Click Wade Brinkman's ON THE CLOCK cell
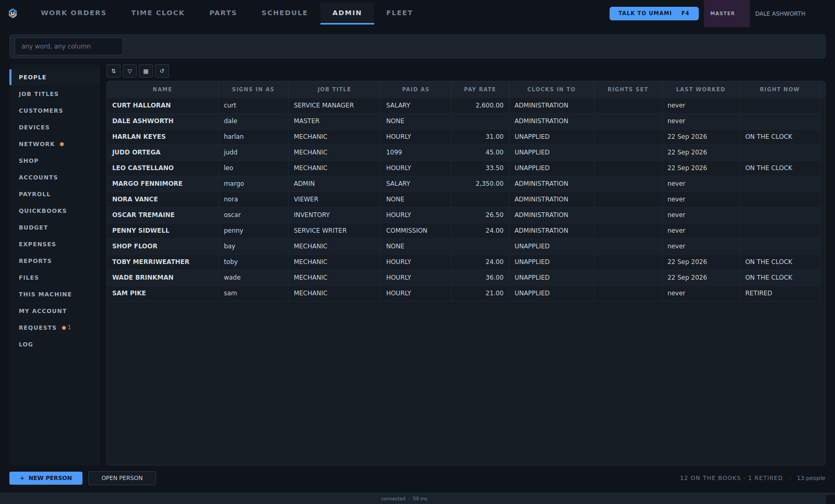 click(780, 278)
